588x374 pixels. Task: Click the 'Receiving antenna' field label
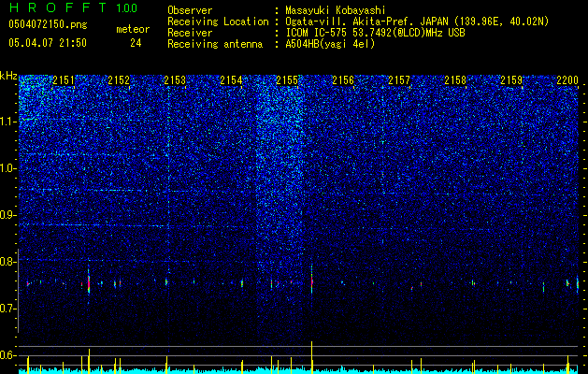(215, 44)
